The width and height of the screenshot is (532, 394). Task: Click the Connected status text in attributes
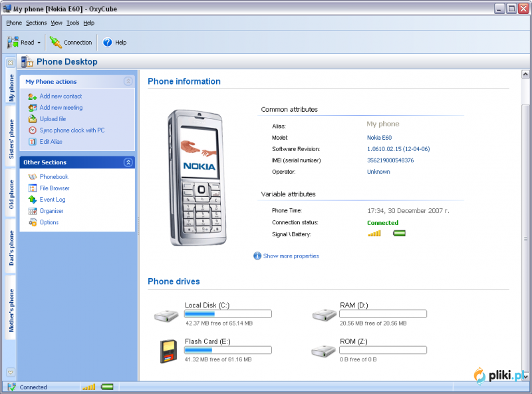[383, 222]
